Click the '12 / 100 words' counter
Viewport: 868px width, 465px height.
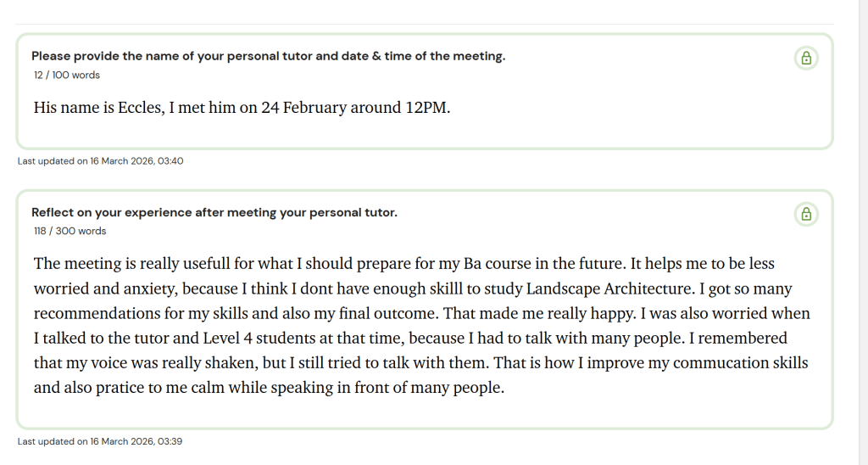click(67, 76)
